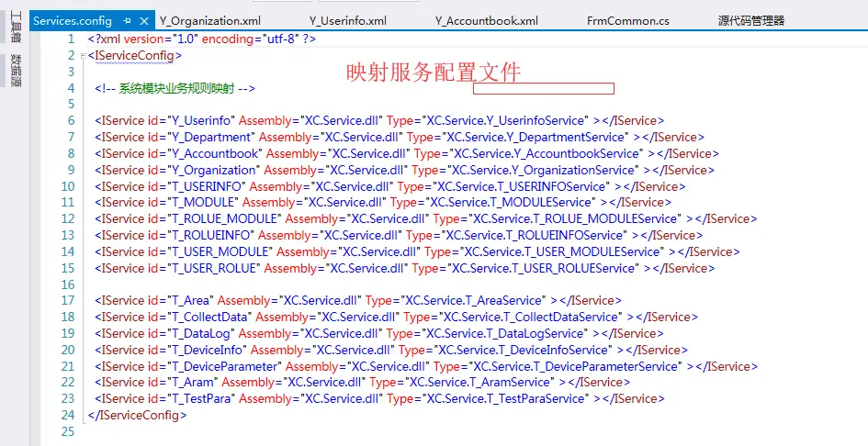Collapse the IServiceConfig XML node
The width and height of the screenshot is (868, 446).
click(83, 55)
